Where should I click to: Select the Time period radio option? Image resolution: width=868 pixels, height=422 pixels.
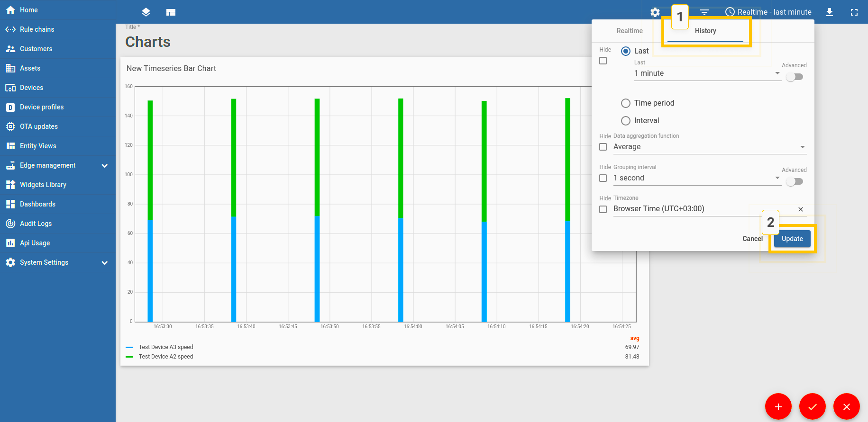(x=626, y=103)
